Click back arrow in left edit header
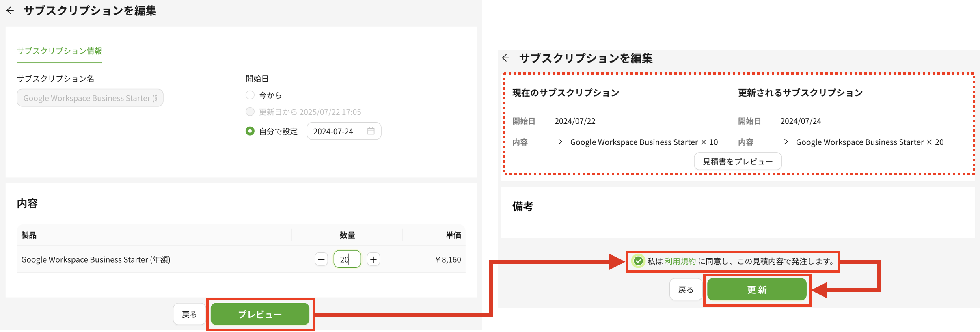The width and height of the screenshot is (980, 332). (10, 11)
